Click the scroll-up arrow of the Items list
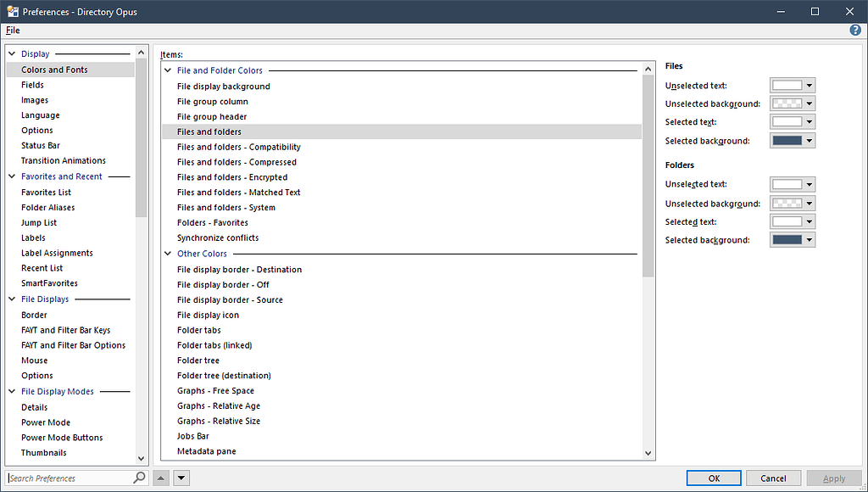868x492 pixels. pyautogui.click(x=648, y=68)
